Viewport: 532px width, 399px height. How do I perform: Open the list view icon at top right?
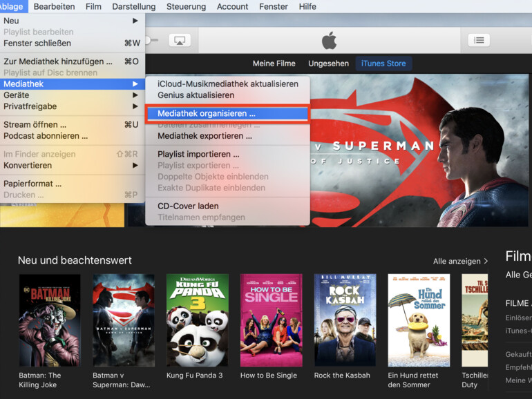click(479, 40)
